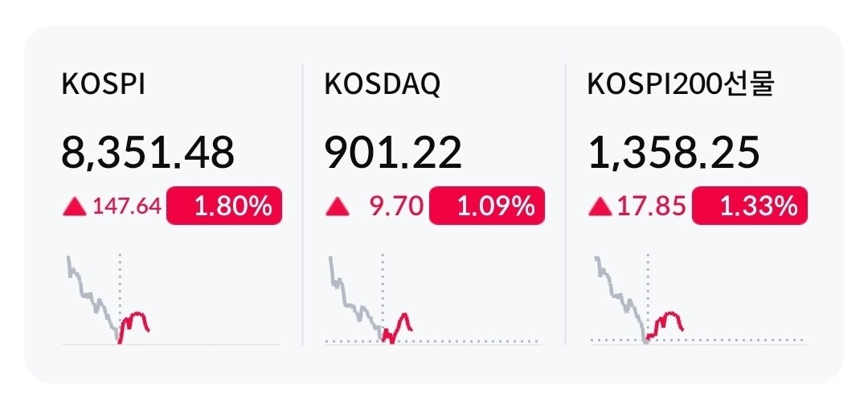Viewport: 868px width, 404px height.
Task: Click the 1.80% change badge
Action: pos(224,206)
